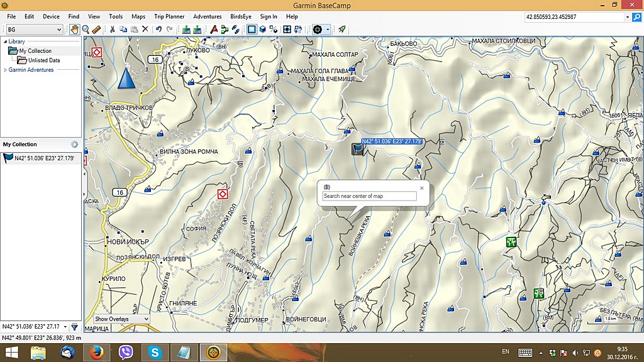Click the My Collection gear options icon

pyautogui.click(x=74, y=144)
